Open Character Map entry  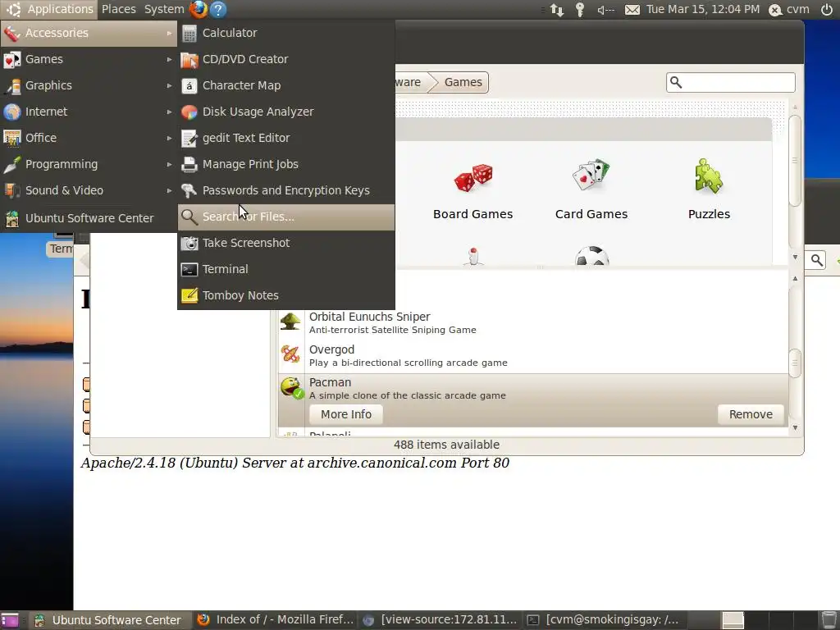286,85
